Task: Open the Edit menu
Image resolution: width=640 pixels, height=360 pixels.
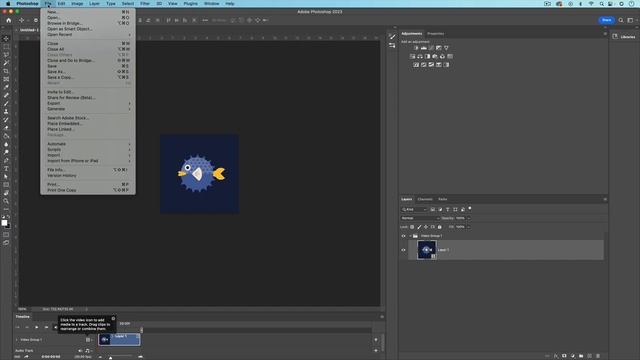Action: click(x=61, y=4)
